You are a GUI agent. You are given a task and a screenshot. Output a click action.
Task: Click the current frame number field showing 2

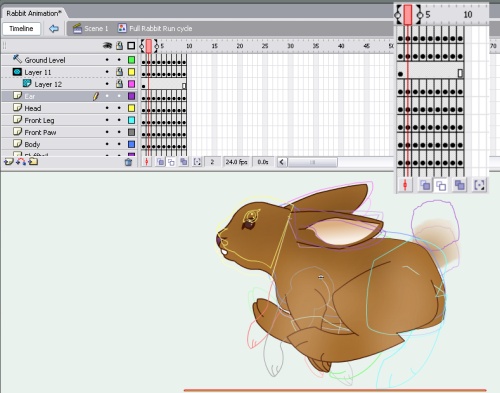tap(212, 162)
